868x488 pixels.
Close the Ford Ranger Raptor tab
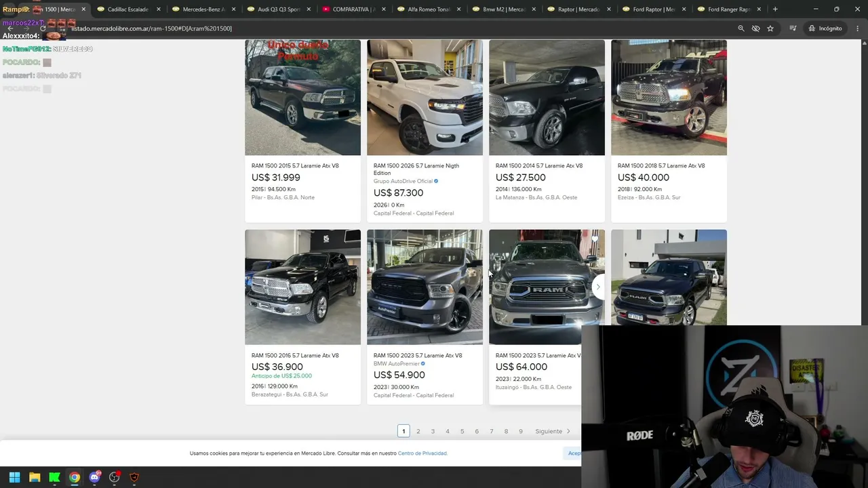coord(759,9)
